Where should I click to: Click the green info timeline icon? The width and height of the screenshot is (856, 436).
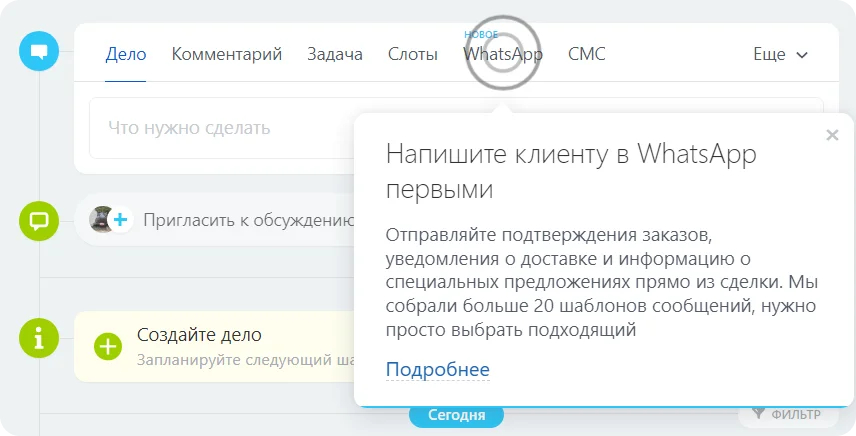coord(39,338)
